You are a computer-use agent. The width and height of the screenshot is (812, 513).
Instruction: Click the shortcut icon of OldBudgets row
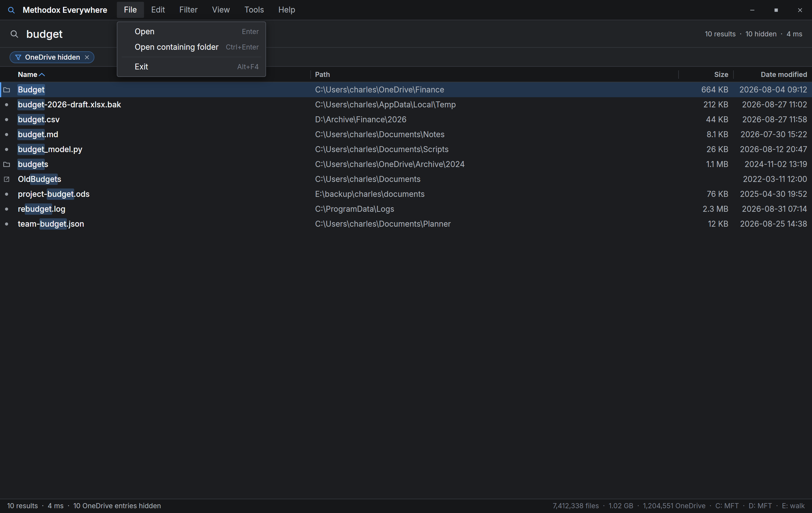pyautogui.click(x=7, y=179)
